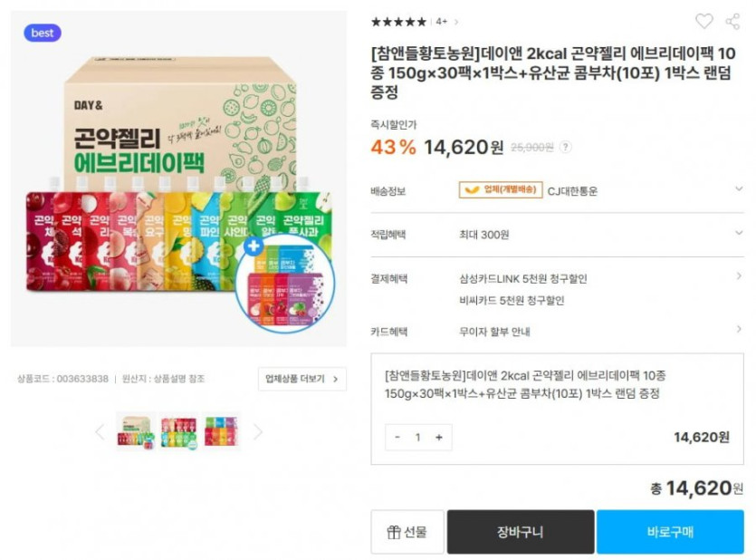The image size is (756, 560).
Task: Expand the 적립혜택 reward points row
Action: (x=738, y=234)
